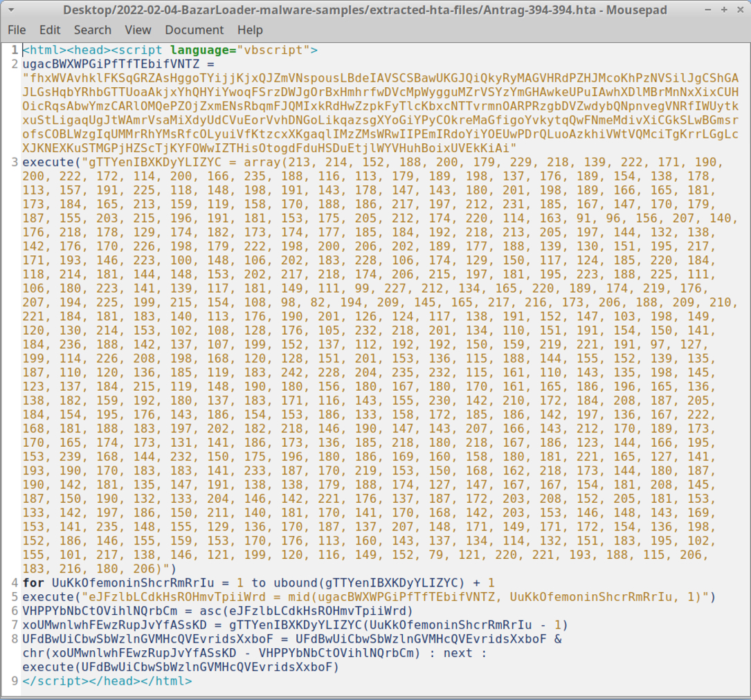Viewport: 751px width, 700px height.
Task: Open the Edit menu
Action: (x=50, y=30)
